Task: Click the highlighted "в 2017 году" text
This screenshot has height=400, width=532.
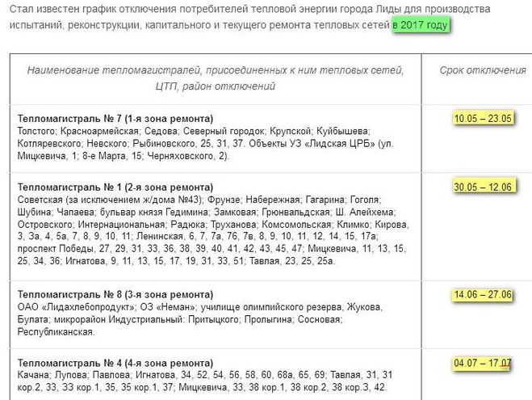Action: (420, 24)
